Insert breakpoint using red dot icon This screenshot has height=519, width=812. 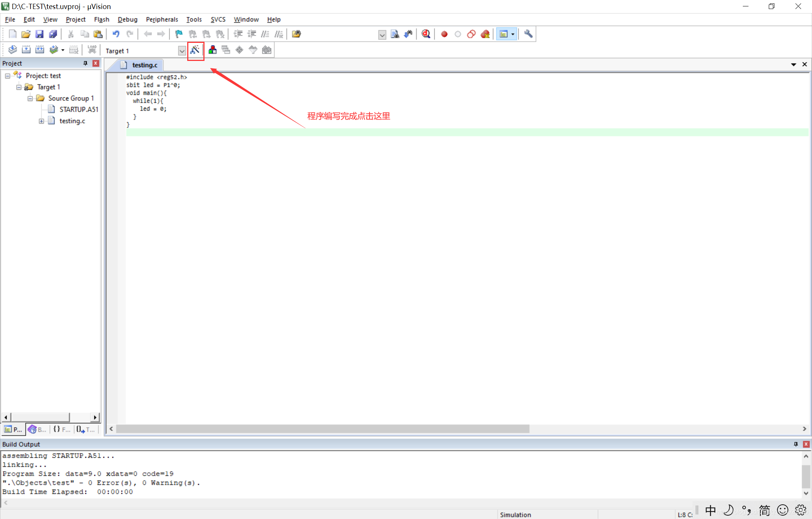pos(444,34)
